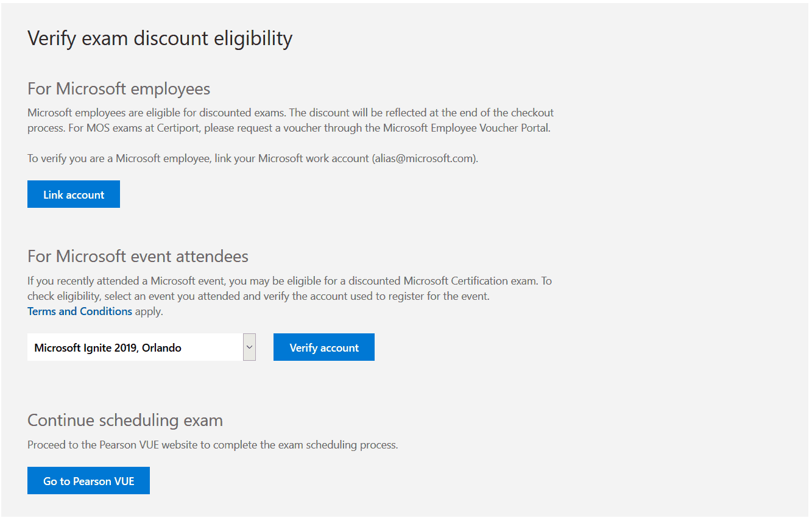The image size is (812, 518).
Task: Click the For Microsoft event attendees heading
Action: tap(137, 256)
